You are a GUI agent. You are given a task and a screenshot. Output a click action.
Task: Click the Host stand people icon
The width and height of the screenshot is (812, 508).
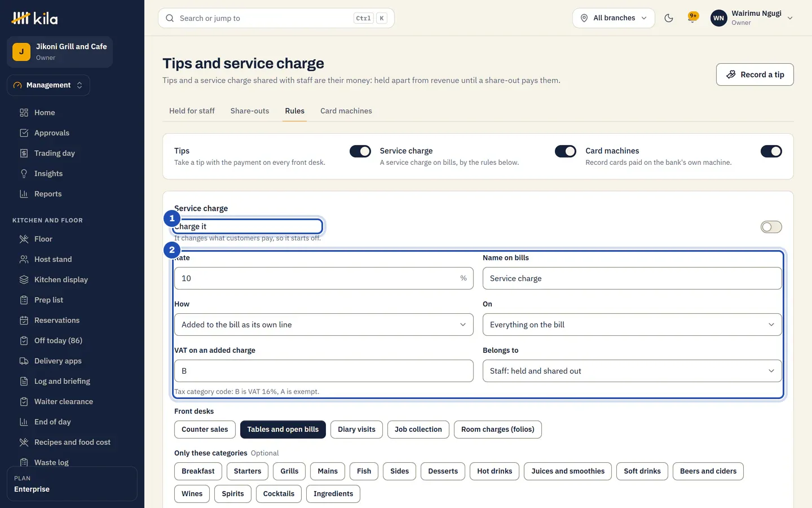click(24, 259)
